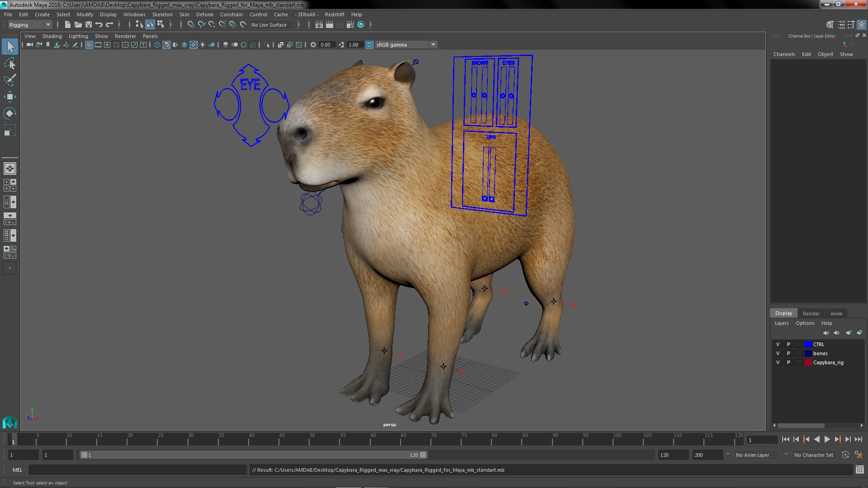The width and height of the screenshot is (868, 488).
Task: Open Options menu in Layer Editor
Action: [x=805, y=323]
